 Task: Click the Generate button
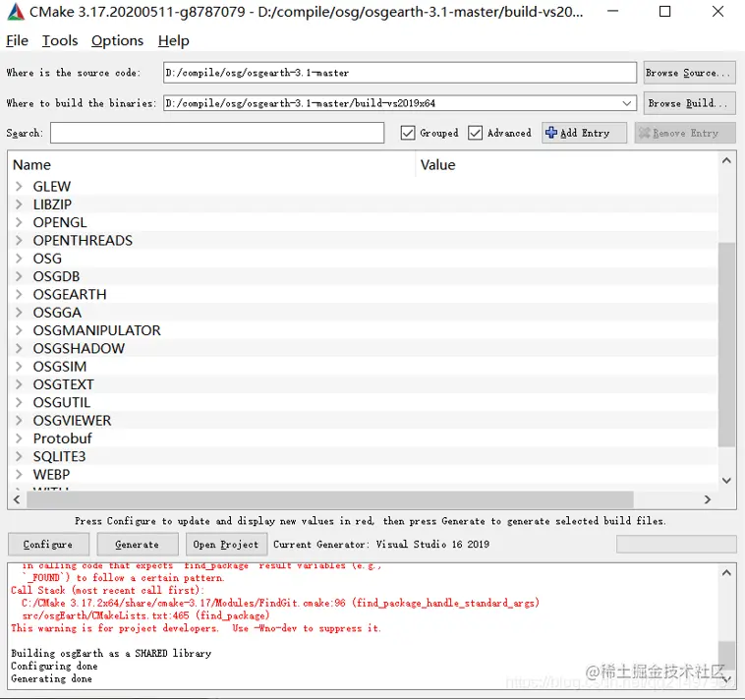(x=138, y=545)
